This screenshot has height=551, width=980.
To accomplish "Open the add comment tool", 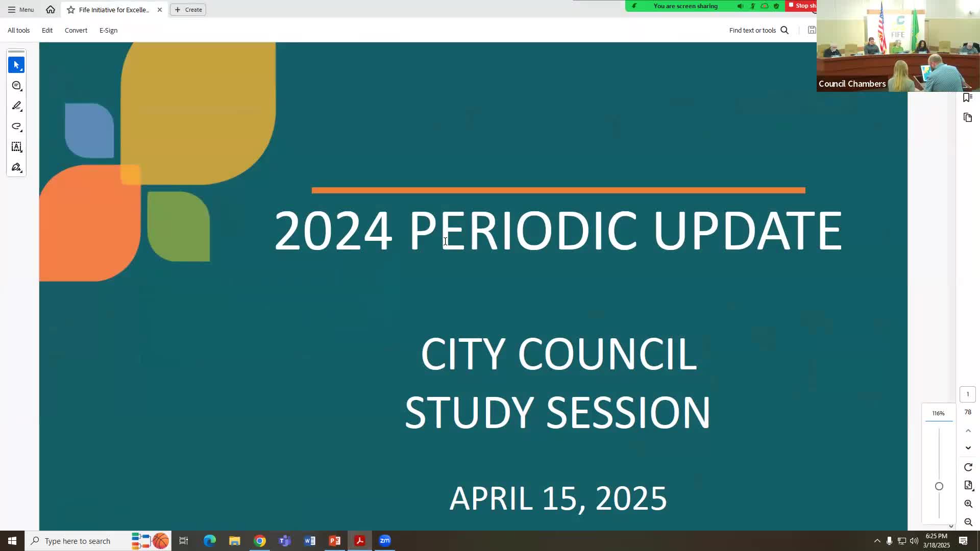I will (16, 85).
